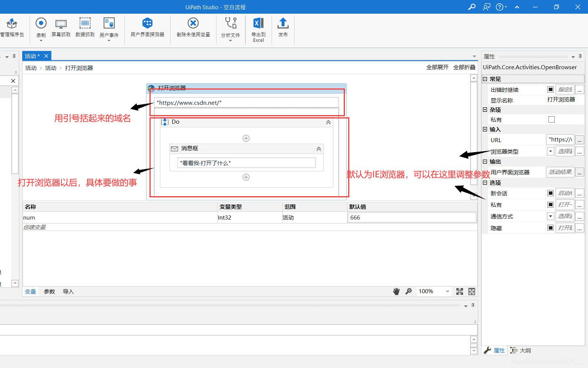Click 创建变量 to create a variable
588x368 pixels.
click(x=34, y=227)
